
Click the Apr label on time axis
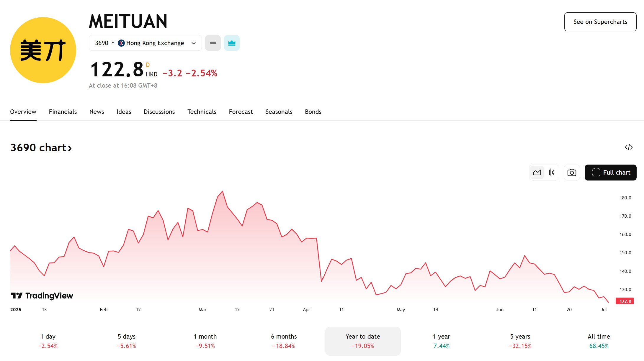click(x=306, y=310)
